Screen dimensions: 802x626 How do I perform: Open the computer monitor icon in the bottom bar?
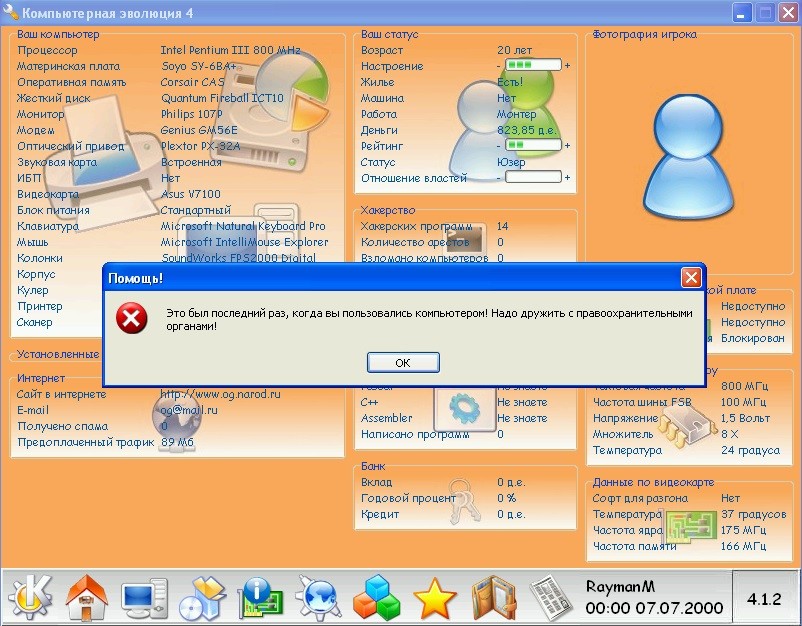145,598
